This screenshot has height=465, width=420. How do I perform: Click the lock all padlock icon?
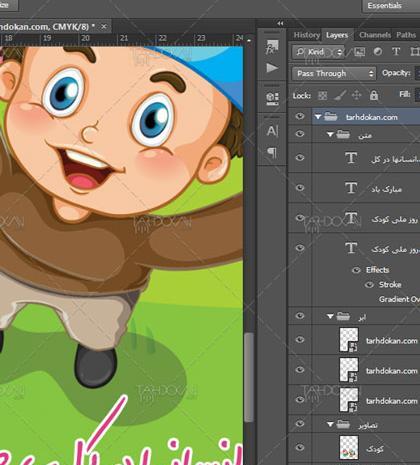point(374,96)
